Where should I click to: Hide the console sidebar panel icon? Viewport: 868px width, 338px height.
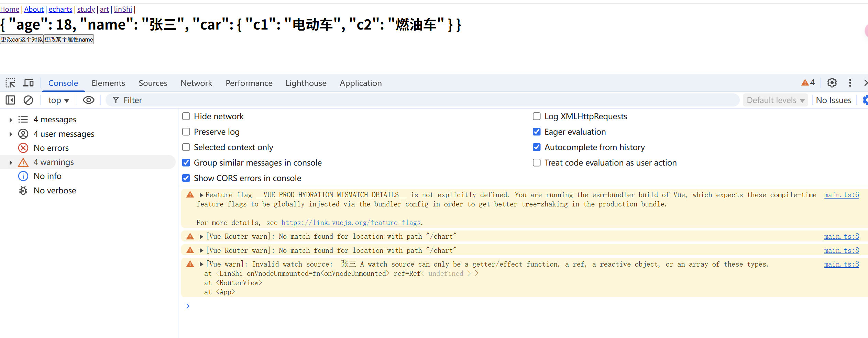click(x=10, y=100)
